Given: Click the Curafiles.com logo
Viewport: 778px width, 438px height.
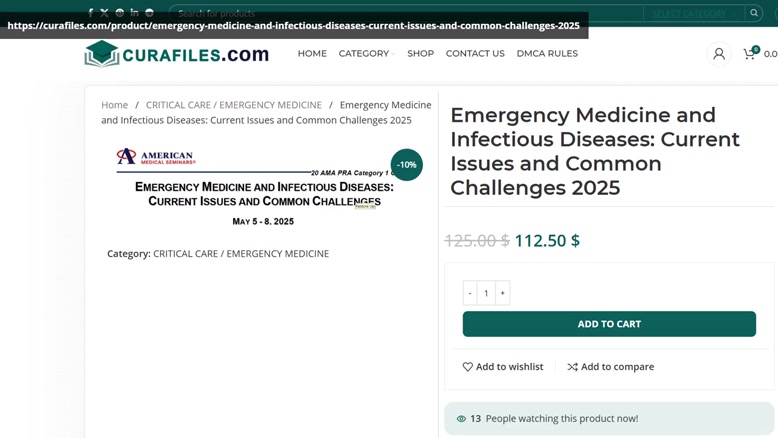Looking at the screenshot, I should (x=177, y=54).
